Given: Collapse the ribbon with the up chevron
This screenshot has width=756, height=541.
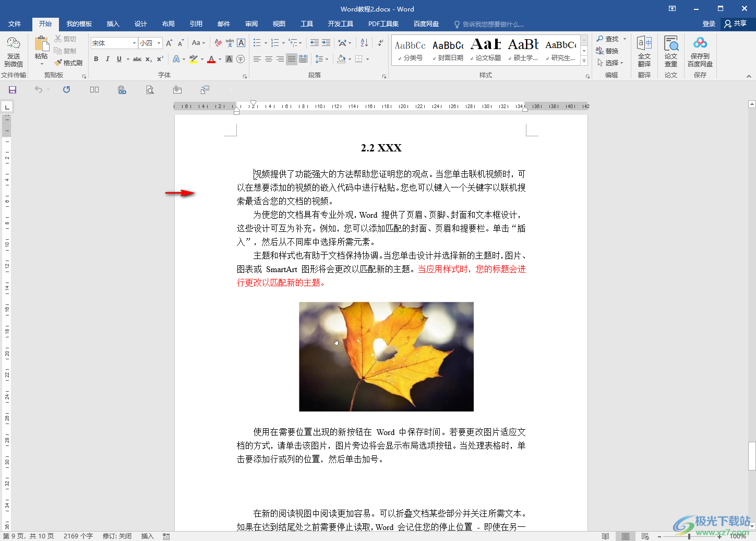Looking at the screenshot, I should (749, 76).
